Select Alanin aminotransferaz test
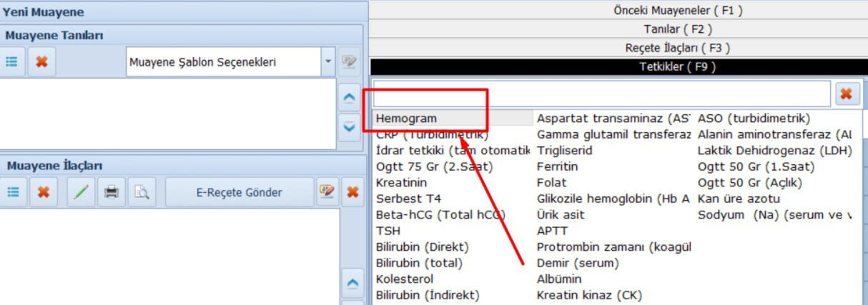 pos(774,134)
